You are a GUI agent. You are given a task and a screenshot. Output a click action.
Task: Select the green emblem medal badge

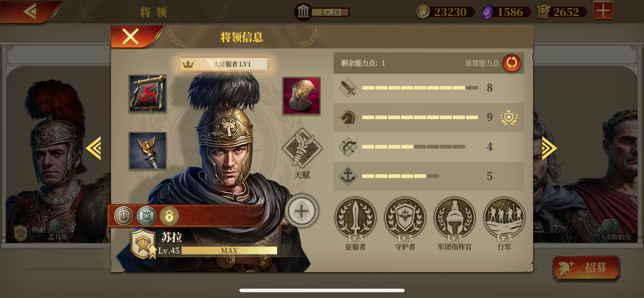[x=146, y=216]
